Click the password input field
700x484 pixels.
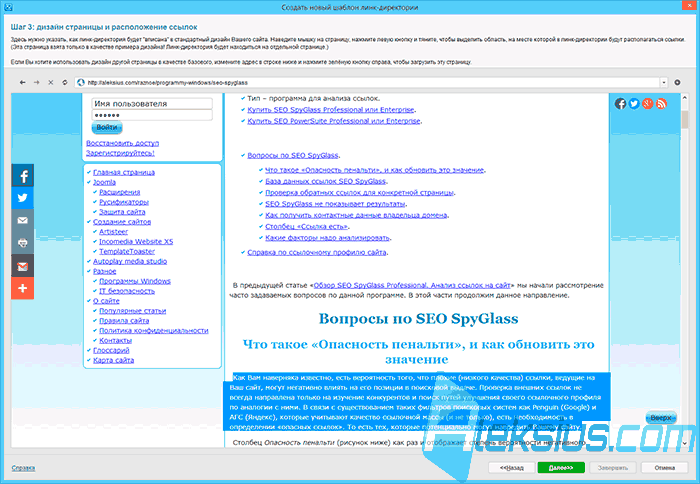(152, 115)
